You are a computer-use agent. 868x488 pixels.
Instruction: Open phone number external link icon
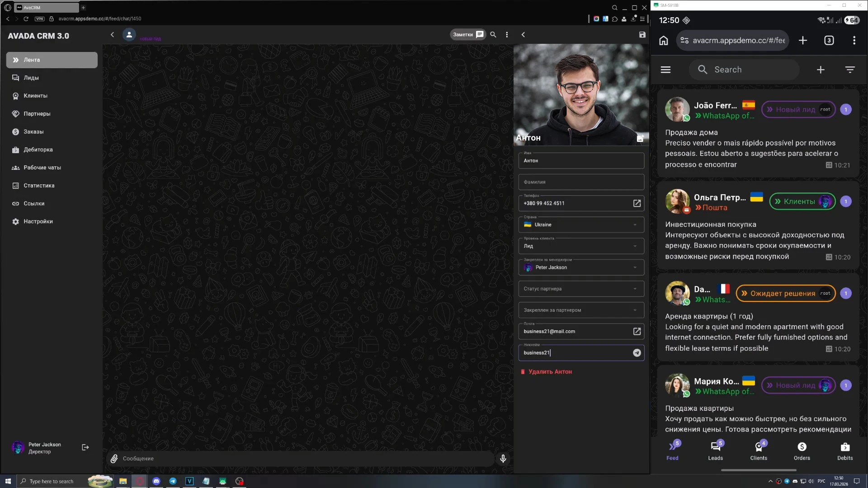coord(637,203)
